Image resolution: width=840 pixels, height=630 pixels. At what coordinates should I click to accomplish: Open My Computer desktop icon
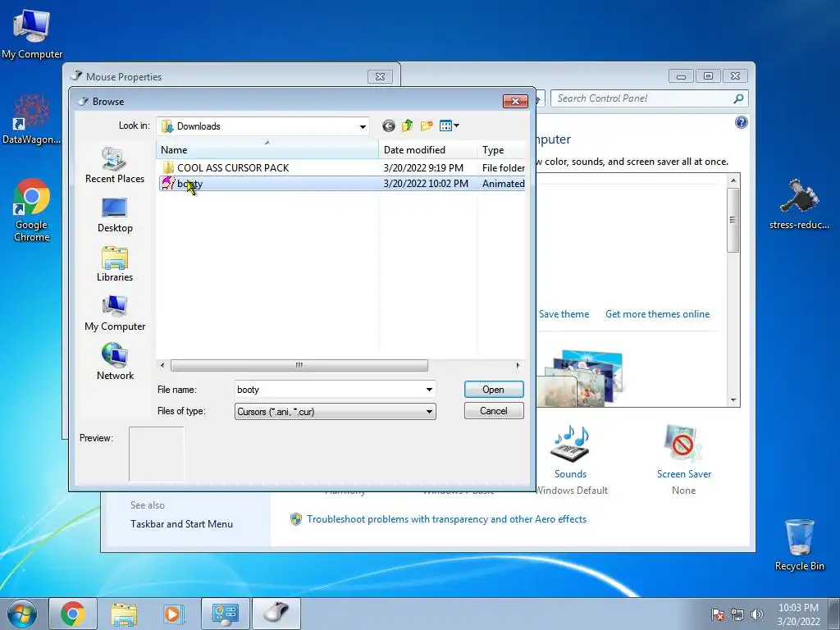(32, 34)
